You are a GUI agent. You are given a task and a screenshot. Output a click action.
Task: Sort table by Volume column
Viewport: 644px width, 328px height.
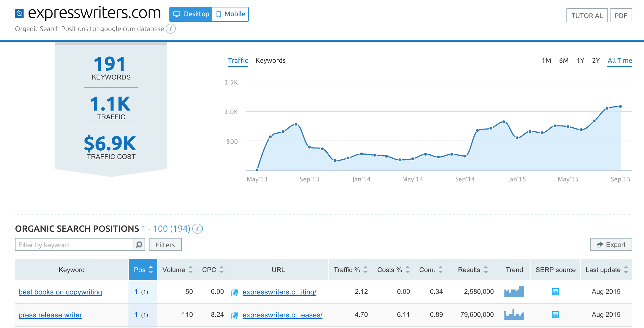pyautogui.click(x=177, y=270)
